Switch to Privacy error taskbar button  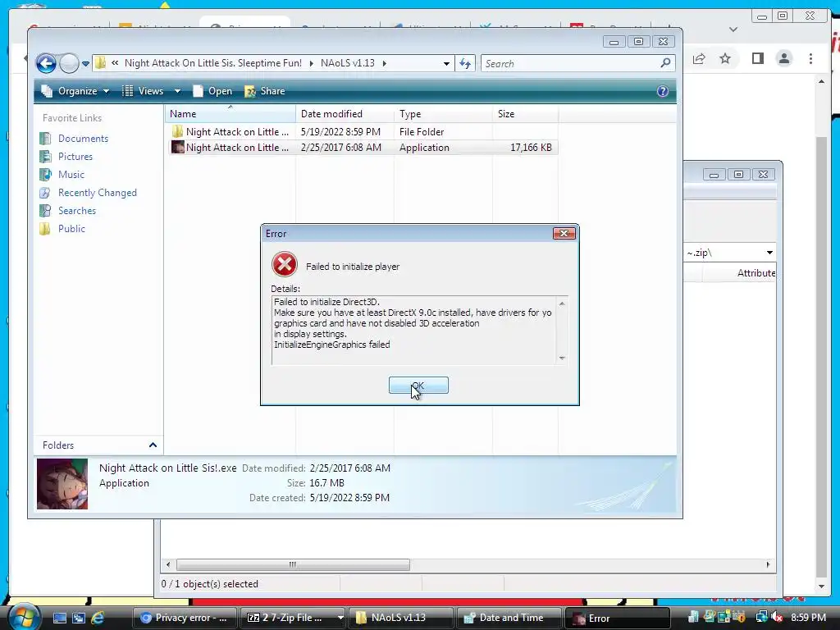[x=185, y=618]
